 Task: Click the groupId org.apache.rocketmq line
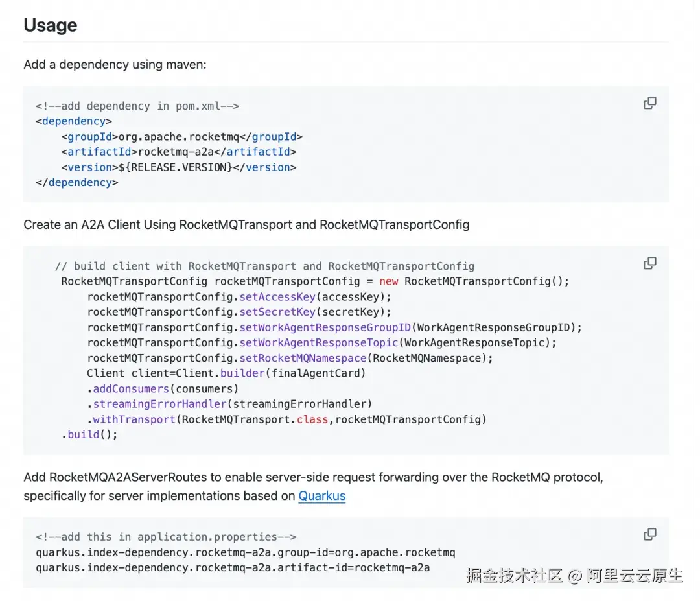[x=181, y=137]
